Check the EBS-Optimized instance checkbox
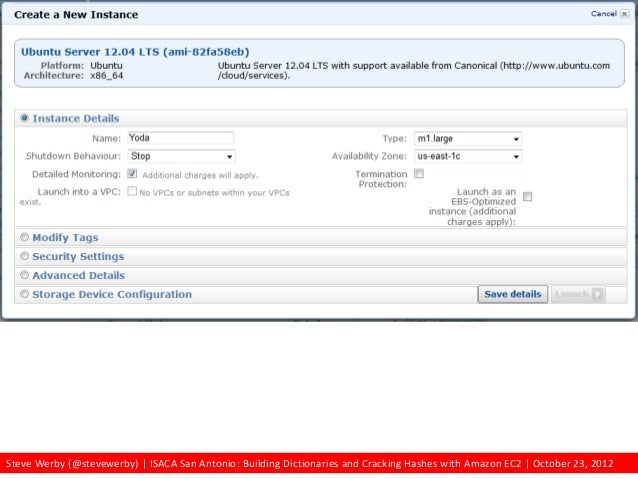The width and height of the screenshot is (638, 479). pos(527,197)
